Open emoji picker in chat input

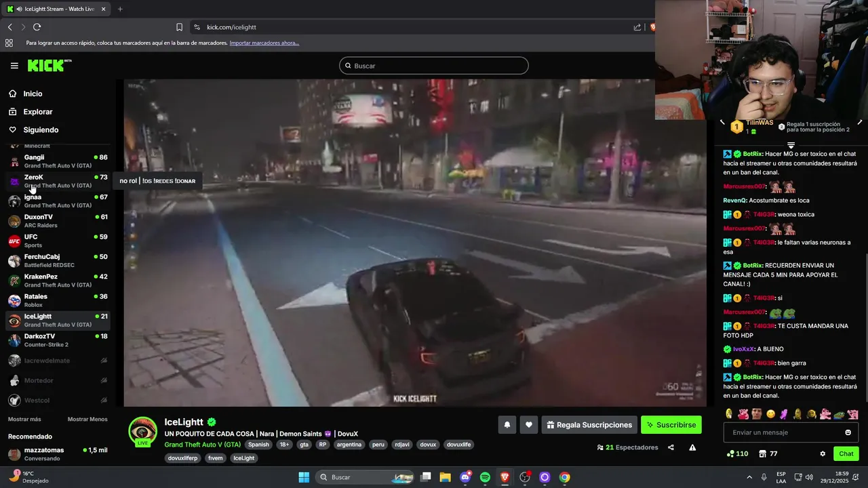[x=848, y=432]
